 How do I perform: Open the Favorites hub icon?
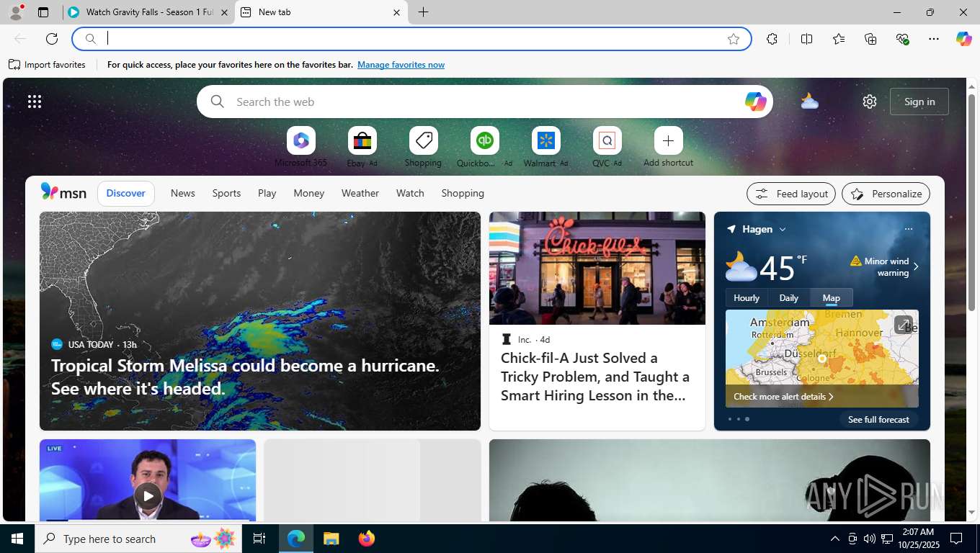[x=839, y=39]
